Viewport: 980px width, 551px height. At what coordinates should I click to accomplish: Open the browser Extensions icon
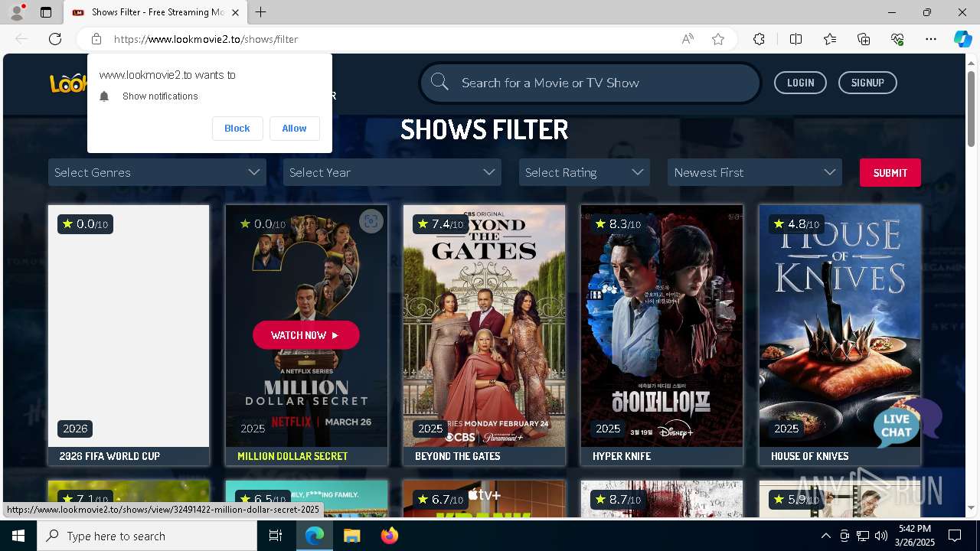point(759,39)
